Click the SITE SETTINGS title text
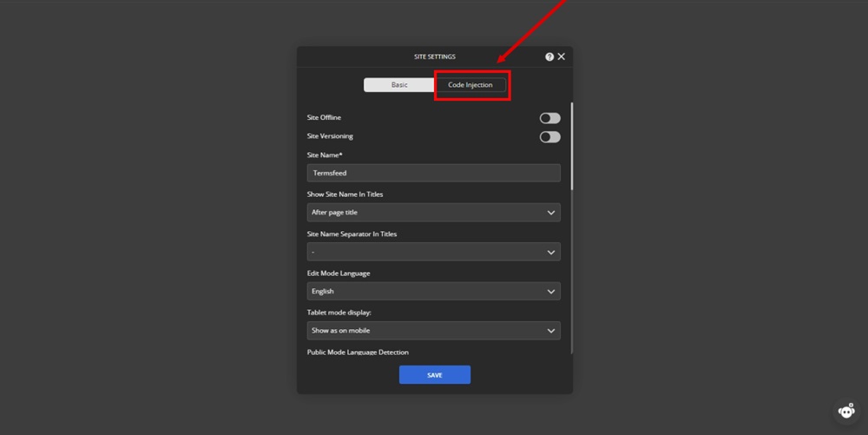The height and width of the screenshot is (435, 868). [x=435, y=56]
